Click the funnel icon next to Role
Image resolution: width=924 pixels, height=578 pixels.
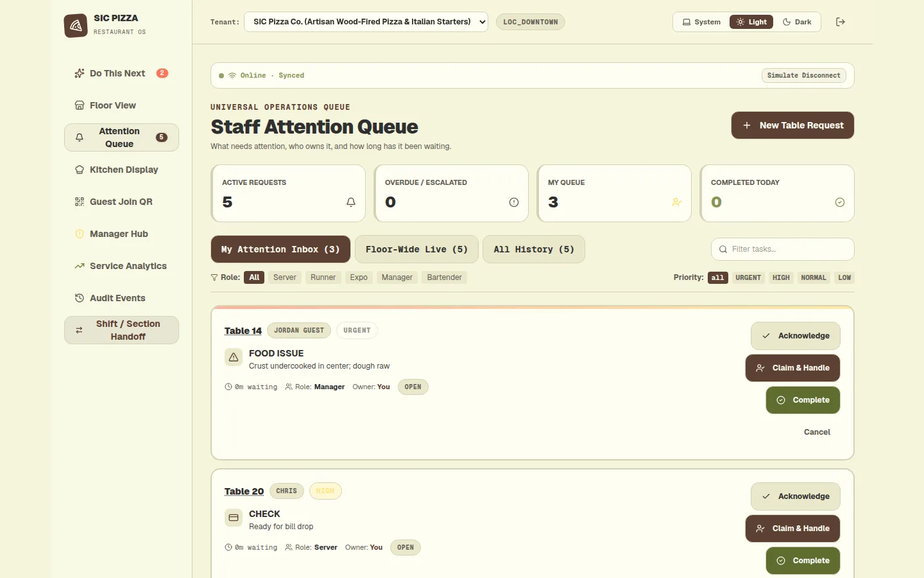tap(214, 277)
